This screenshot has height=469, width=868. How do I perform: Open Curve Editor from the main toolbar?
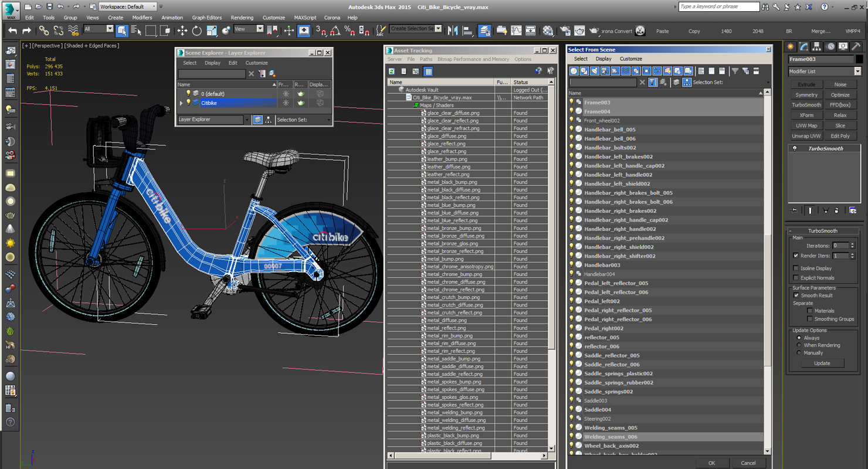click(x=516, y=30)
